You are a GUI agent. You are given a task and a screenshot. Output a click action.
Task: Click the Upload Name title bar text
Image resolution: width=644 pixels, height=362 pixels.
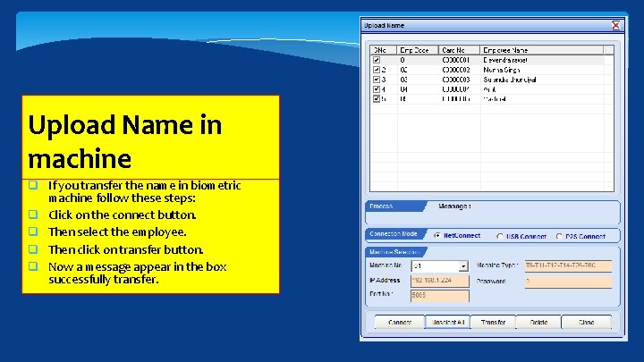[384, 25]
